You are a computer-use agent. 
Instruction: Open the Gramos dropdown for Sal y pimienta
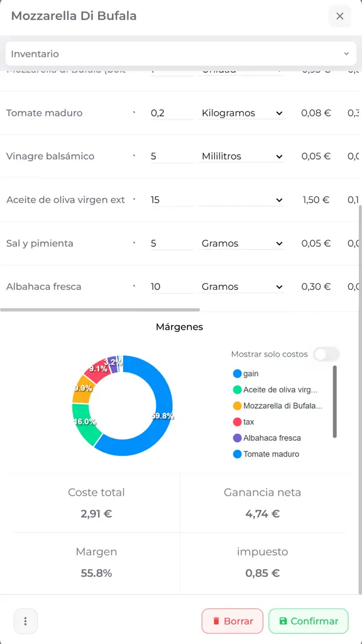click(242, 243)
